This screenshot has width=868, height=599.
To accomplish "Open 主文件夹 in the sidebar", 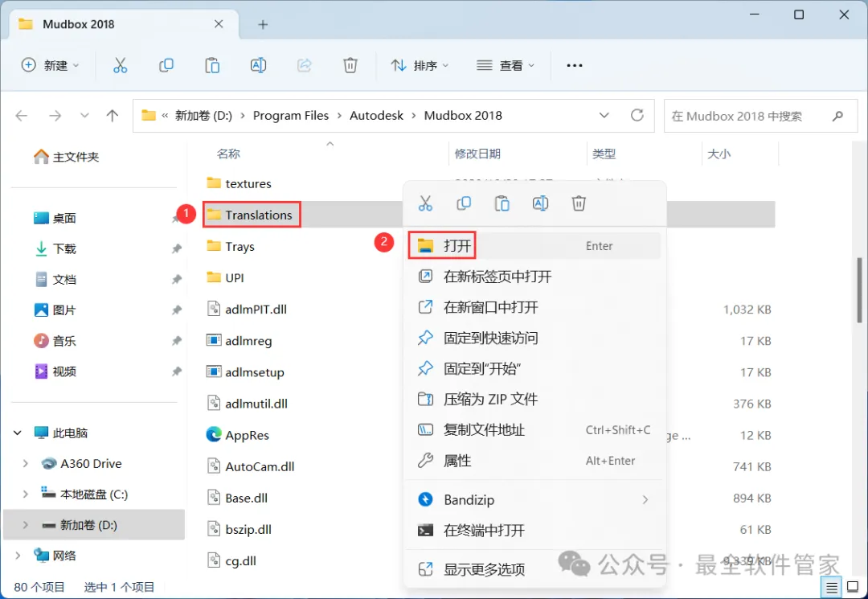I will (x=67, y=158).
